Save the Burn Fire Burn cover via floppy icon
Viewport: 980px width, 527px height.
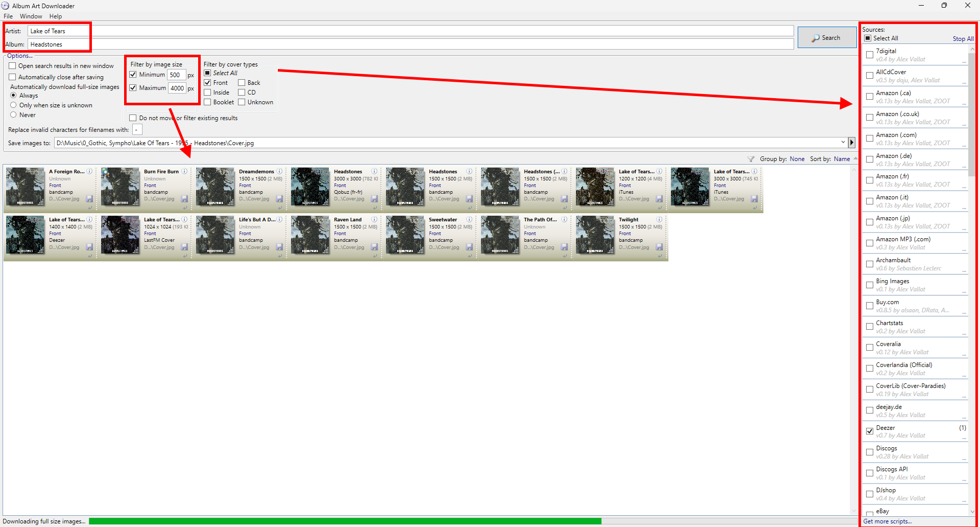(x=184, y=199)
